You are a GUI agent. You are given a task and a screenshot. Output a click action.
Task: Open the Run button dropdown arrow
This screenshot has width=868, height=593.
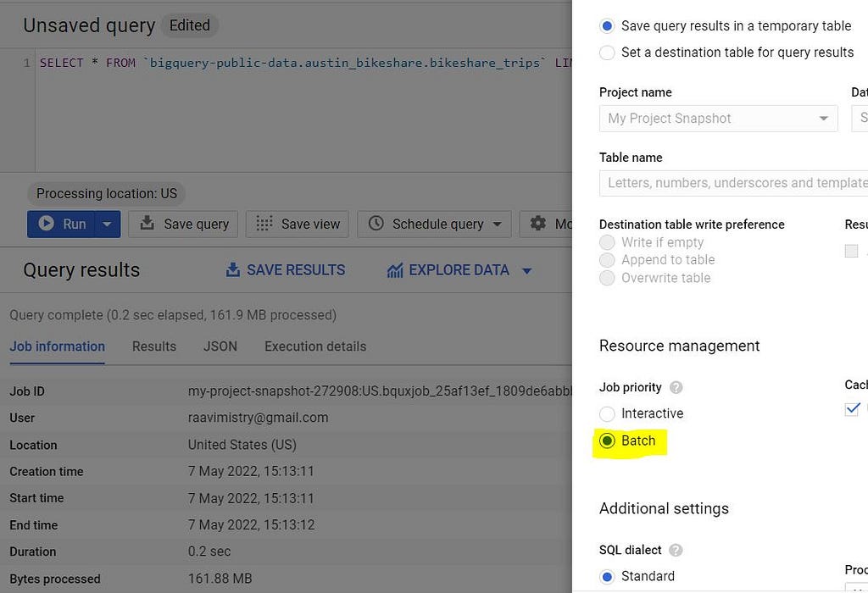[108, 224]
